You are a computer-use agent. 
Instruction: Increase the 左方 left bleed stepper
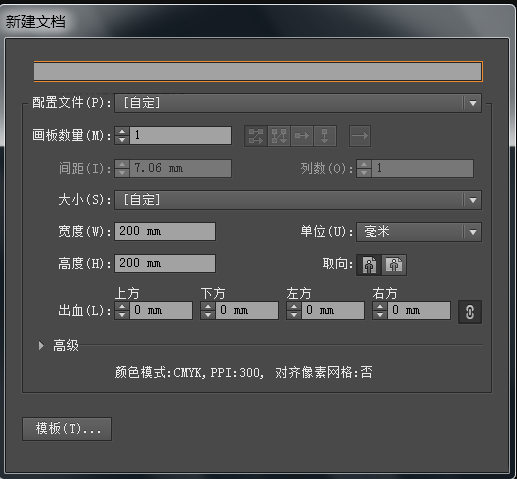point(294,307)
